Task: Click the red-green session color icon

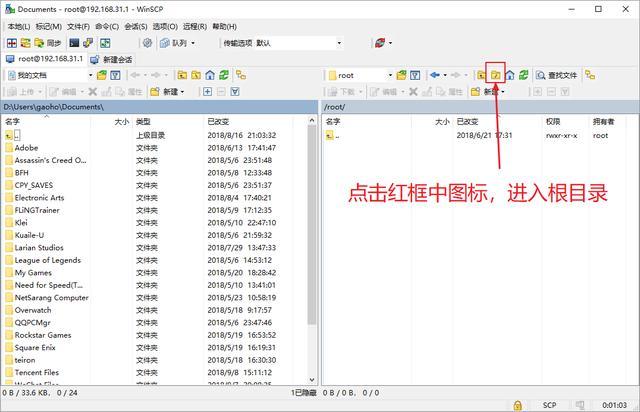Action: point(380,43)
